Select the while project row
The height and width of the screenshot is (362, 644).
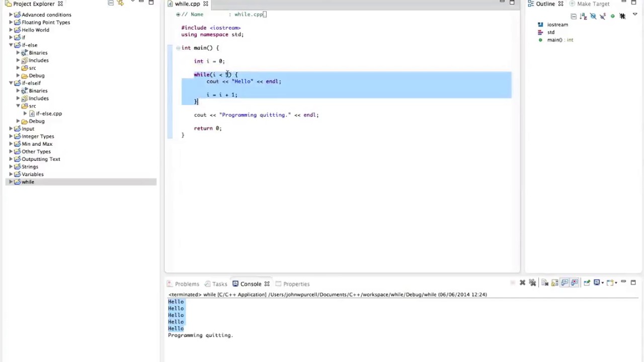[x=80, y=182]
